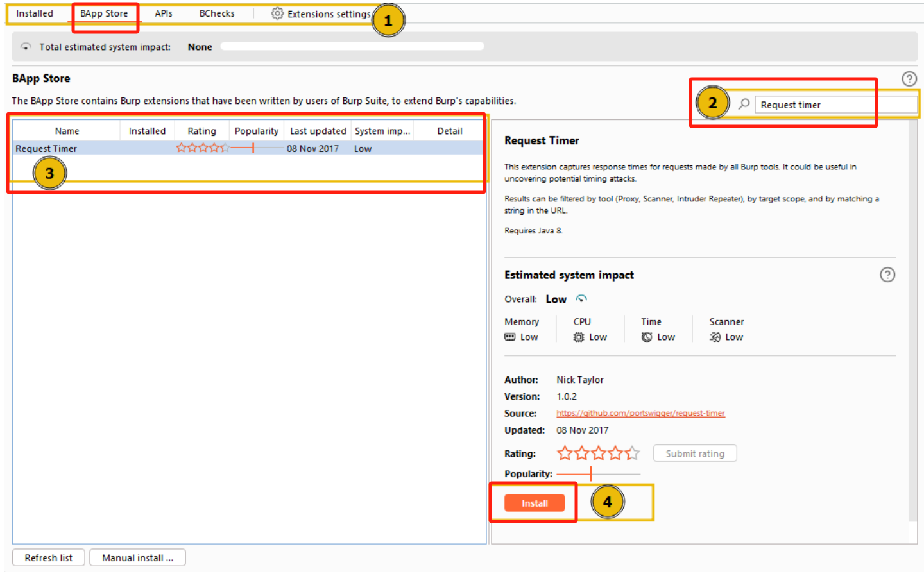Click the search magnifier icon

(x=744, y=104)
